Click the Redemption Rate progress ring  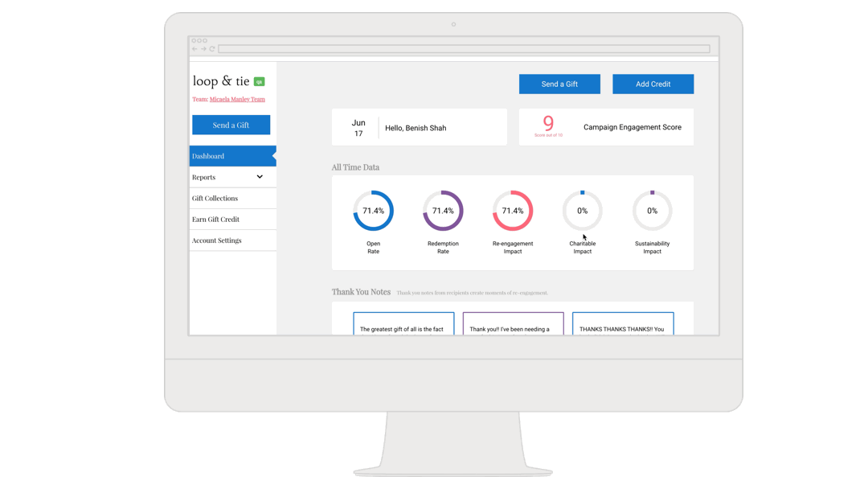pyautogui.click(x=444, y=211)
